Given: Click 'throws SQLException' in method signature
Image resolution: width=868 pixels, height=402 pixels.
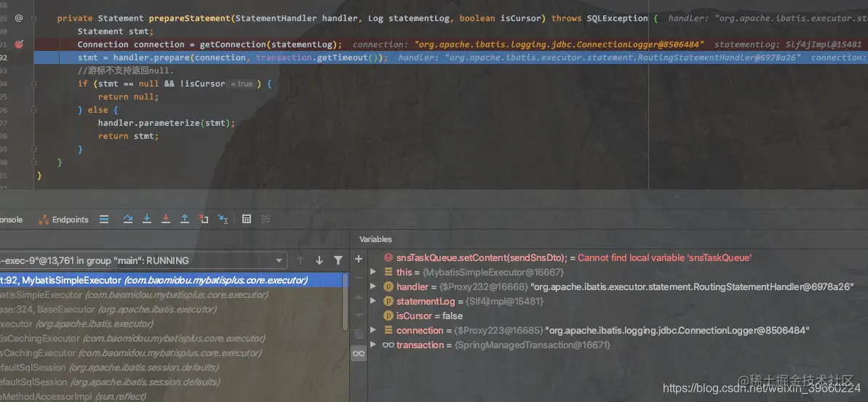Looking at the screenshot, I should (600, 18).
